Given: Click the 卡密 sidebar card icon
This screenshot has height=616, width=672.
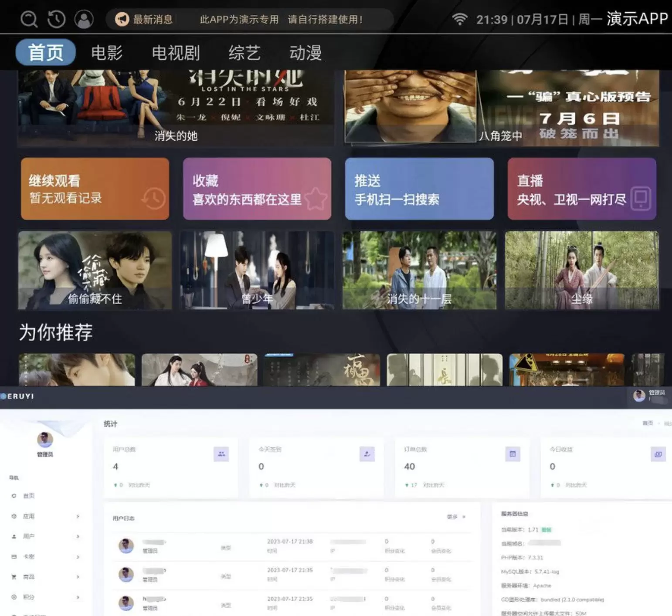Looking at the screenshot, I should point(14,557).
